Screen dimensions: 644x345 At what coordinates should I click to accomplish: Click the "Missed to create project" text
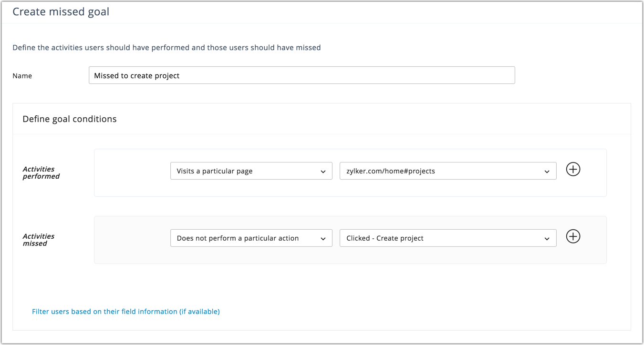click(x=136, y=76)
